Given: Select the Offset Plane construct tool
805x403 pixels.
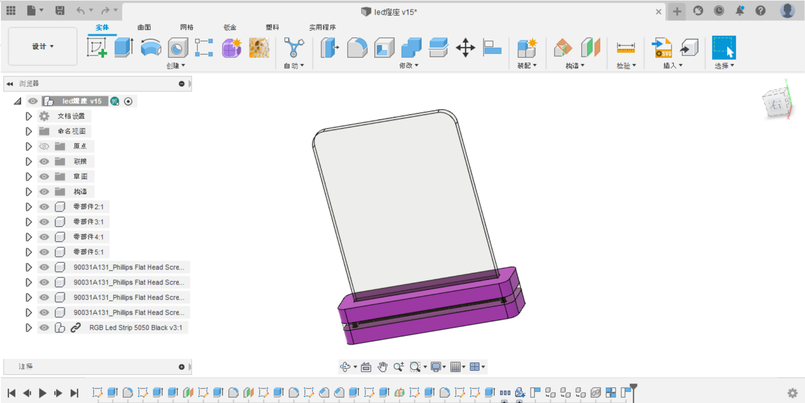Looking at the screenshot, I should point(563,47).
